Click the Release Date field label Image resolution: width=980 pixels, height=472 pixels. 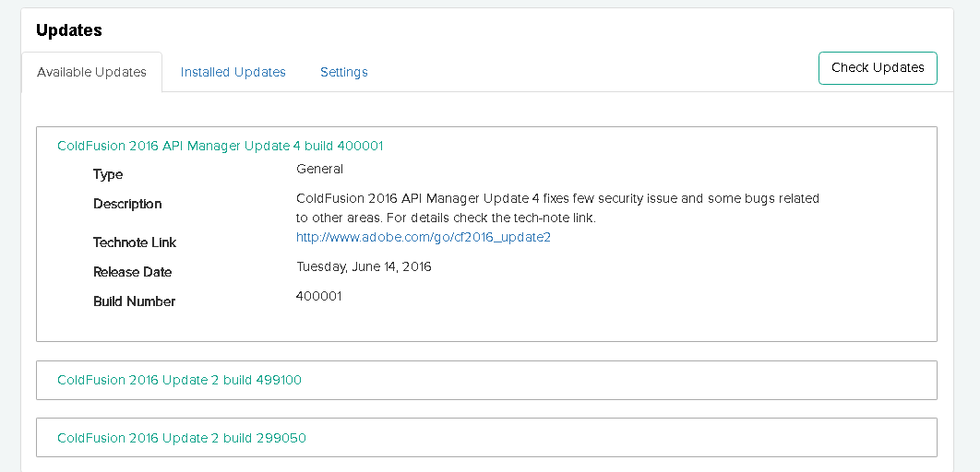[132, 272]
